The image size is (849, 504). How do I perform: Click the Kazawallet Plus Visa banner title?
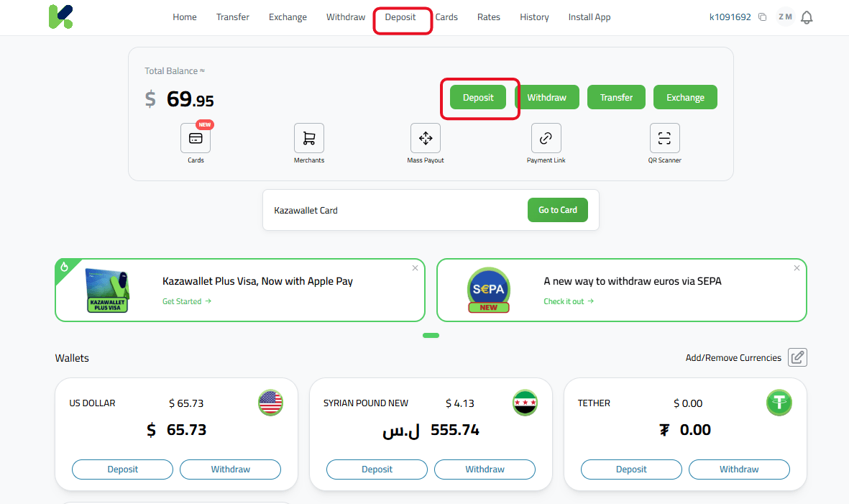click(x=258, y=281)
